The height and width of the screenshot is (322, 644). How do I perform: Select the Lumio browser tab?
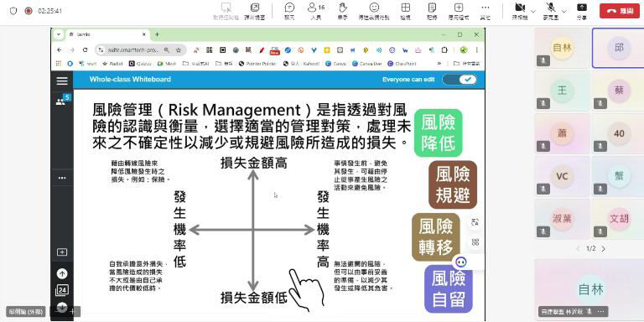(107, 34)
